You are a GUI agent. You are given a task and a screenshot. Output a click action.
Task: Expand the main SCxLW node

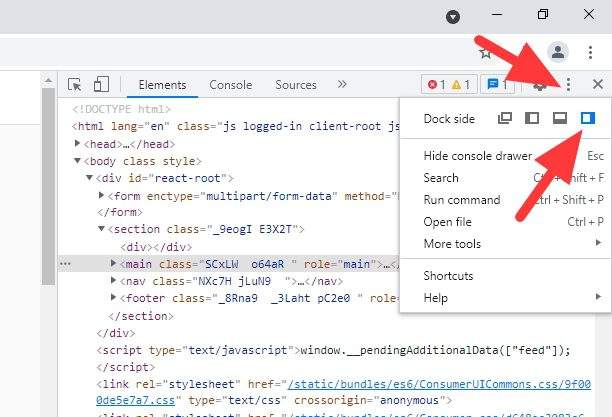point(113,264)
